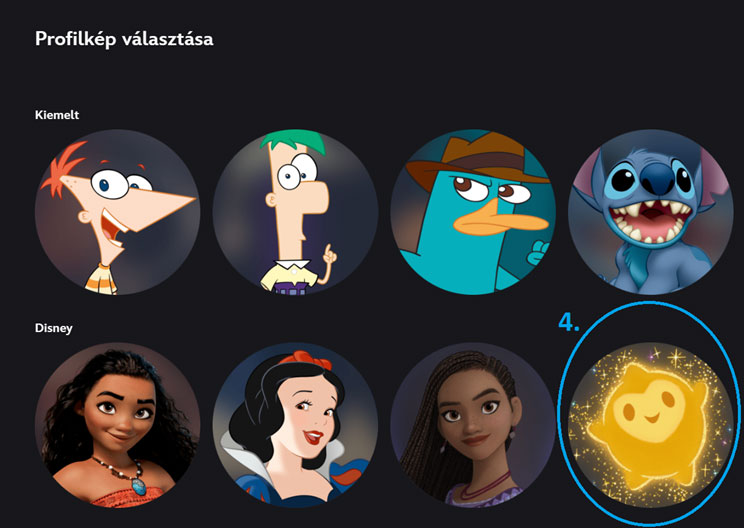Click the Disney section heading
The height and width of the screenshot is (528, 744).
(x=54, y=328)
